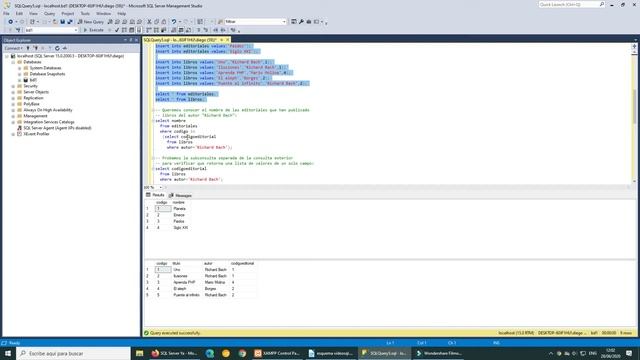
Task: Pin the Object Explorer panel
Action: (x=131, y=40)
